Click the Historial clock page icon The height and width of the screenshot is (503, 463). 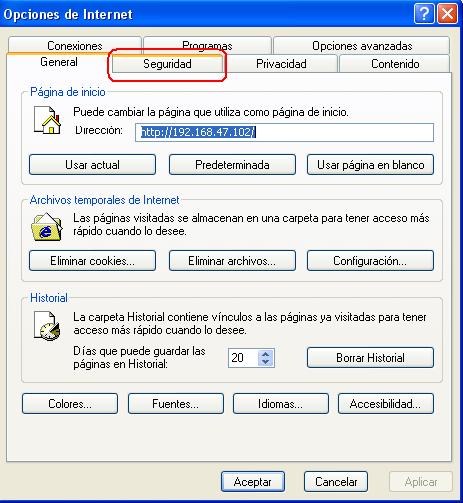coord(47,326)
